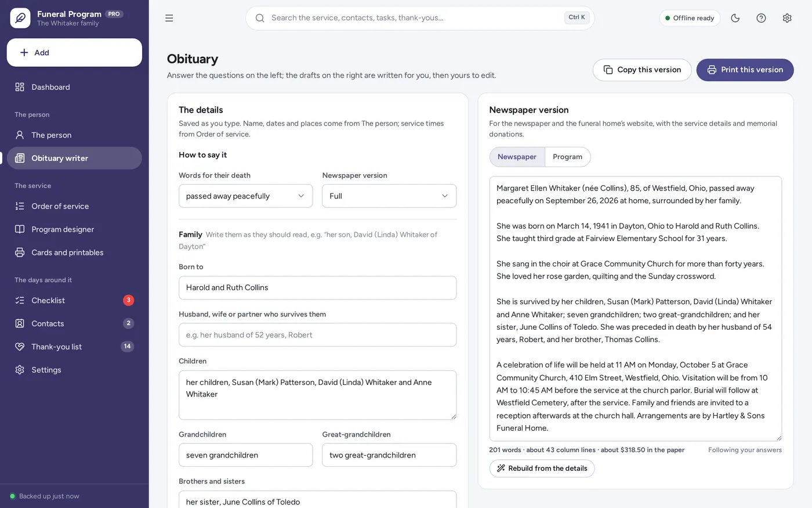Click the Funeral Program feather logo
Screen dimensions: 812x508
click(x=20, y=18)
